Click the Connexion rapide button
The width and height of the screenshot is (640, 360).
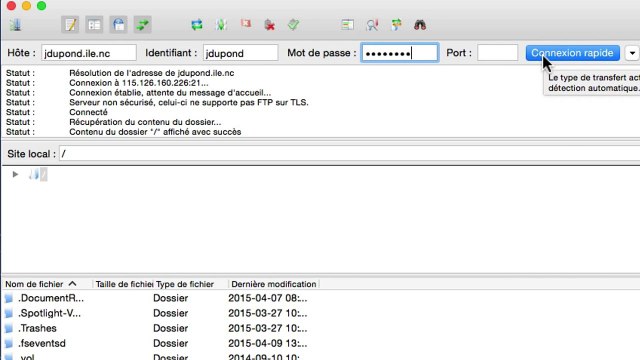[x=572, y=53]
